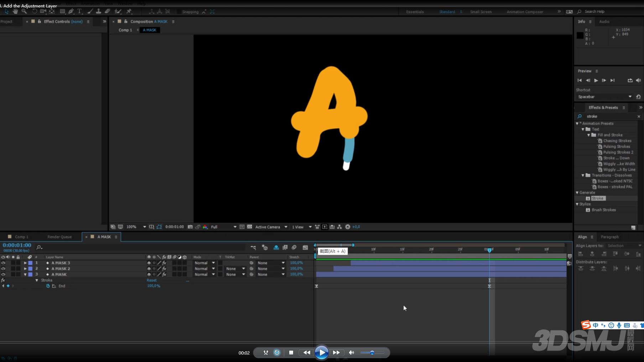The width and height of the screenshot is (644, 362).
Task: Clear the stroke search field
Action: pyautogui.click(x=639, y=116)
